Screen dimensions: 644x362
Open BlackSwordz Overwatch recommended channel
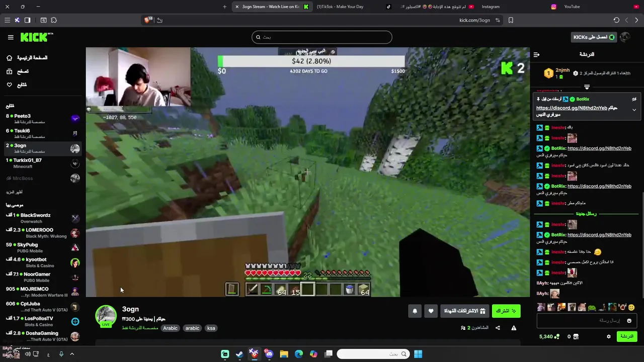tap(42, 218)
